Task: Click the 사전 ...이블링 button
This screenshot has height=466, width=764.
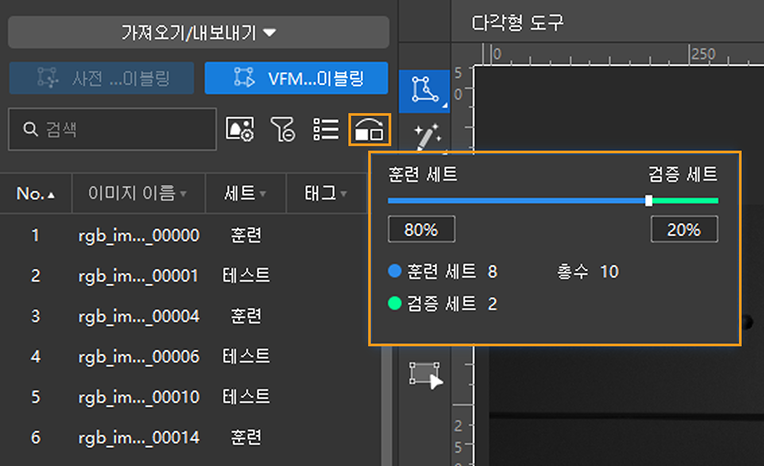Action: pyautogui.click(x=102, y=78)
